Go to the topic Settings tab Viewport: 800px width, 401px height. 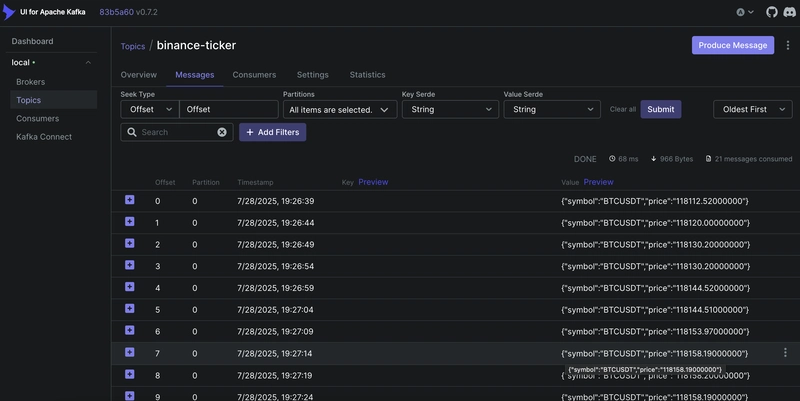pos(313,75)
